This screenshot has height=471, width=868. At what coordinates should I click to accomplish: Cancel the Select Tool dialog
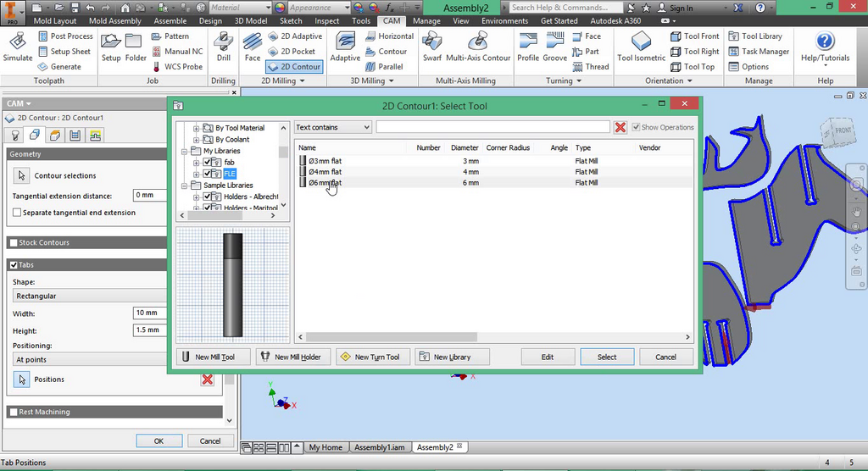tap(665, 357)
